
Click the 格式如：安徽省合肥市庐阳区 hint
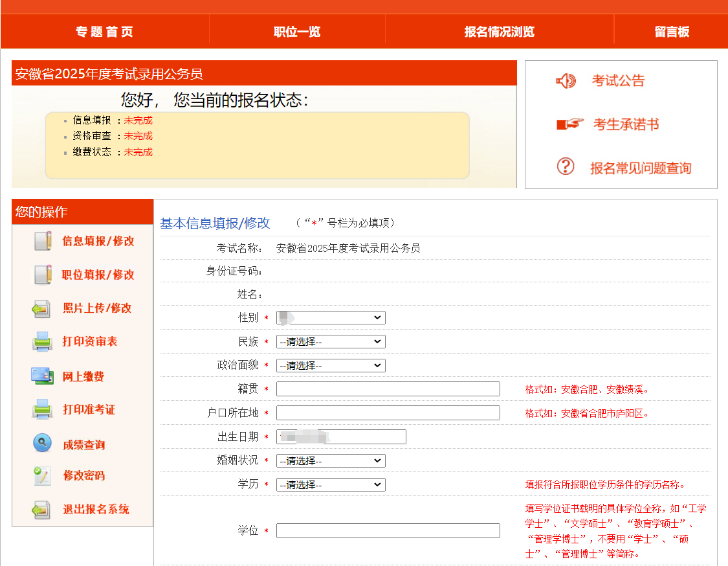pyautogui.click(x=587, y=413)
